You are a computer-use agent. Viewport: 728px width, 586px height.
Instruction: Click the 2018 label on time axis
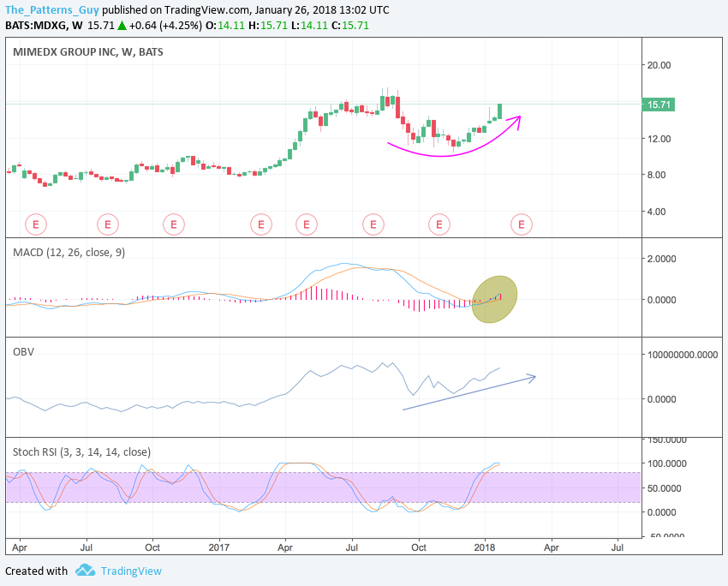485,547
